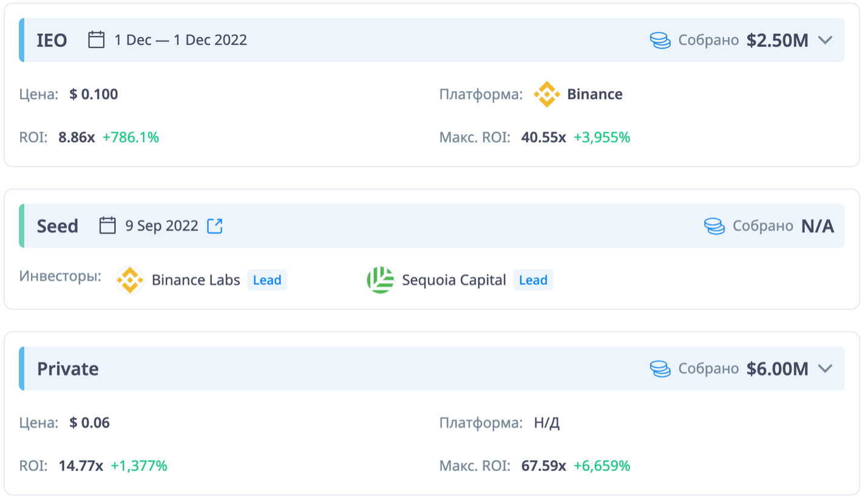Click the coins icon in the Seed header
868x501 pixels.
click(x=714, y=227)
